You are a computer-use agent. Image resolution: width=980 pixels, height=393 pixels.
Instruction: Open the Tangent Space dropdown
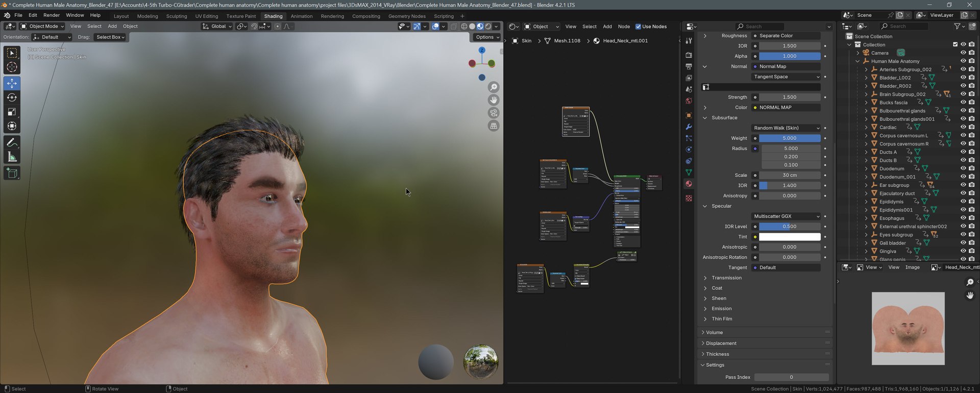786,77
